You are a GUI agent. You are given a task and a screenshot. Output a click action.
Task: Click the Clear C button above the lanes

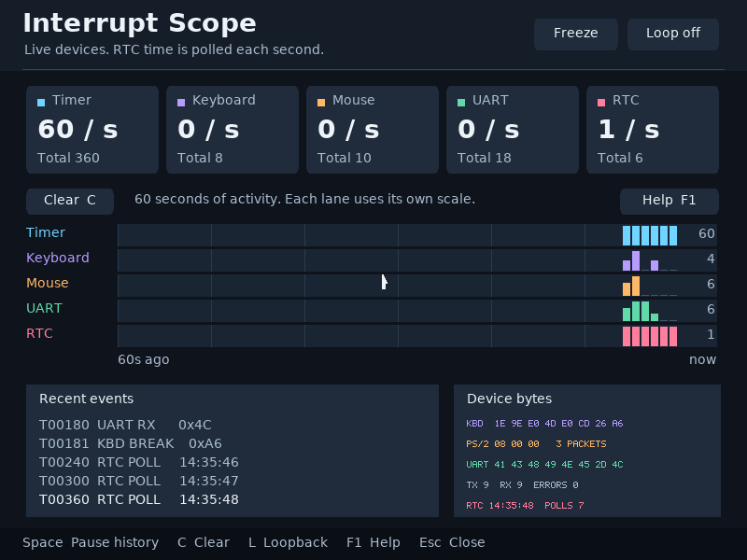69,201
